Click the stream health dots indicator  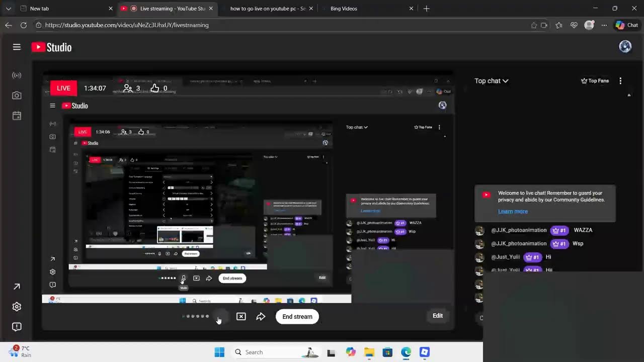click(195, 316)
